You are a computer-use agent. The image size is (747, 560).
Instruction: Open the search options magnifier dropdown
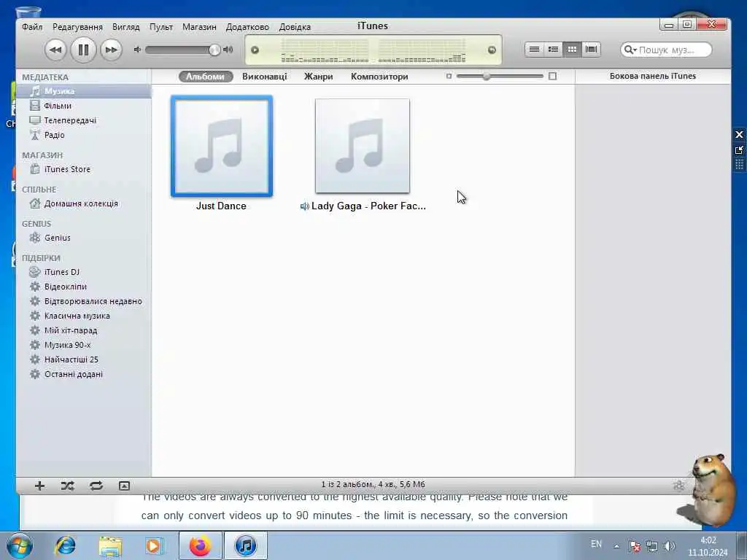(x=630, y=50)
